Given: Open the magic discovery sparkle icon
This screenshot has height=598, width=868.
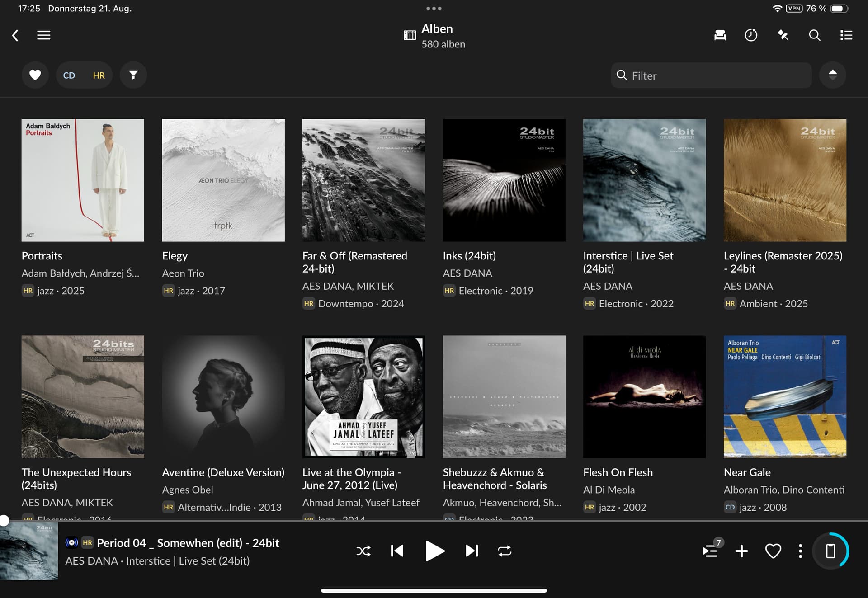Looking at the screenshot, I should [783, 35].
